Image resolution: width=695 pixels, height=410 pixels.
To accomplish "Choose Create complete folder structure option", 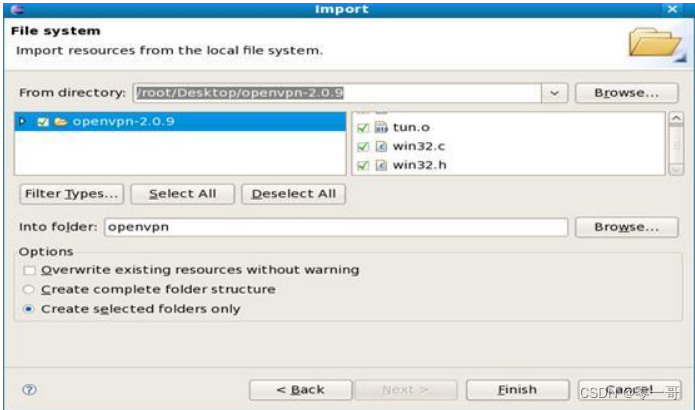I will [x=29, y=289].
